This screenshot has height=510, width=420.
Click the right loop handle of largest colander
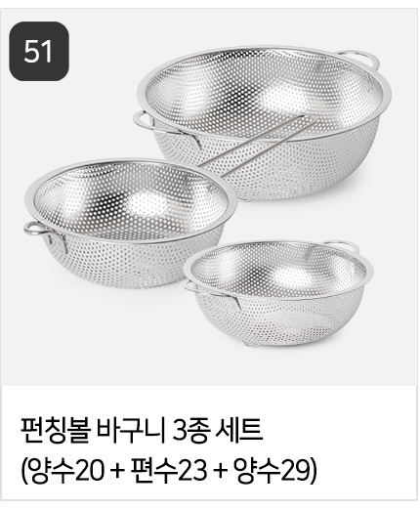[359, 60]
